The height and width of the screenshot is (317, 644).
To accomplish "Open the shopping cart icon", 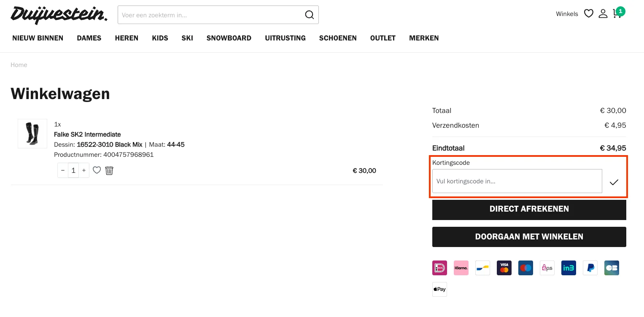I will pyautogui.click(x=617, y=13).
